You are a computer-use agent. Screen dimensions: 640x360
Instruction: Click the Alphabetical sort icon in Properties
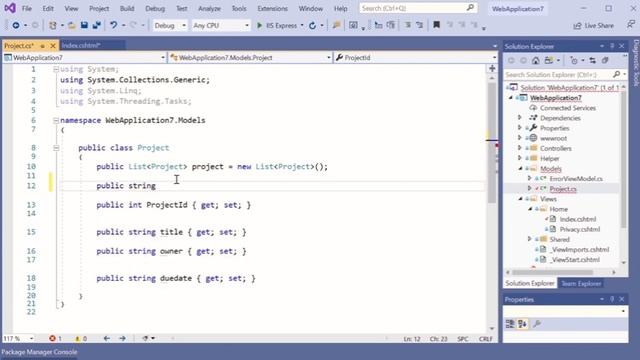pyautogui.click(x=522, y=324)
